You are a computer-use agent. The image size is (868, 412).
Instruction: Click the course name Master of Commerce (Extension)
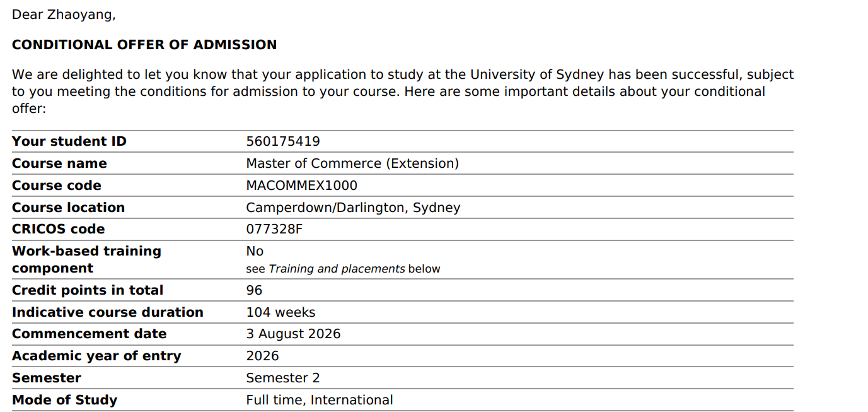[352, 163]
